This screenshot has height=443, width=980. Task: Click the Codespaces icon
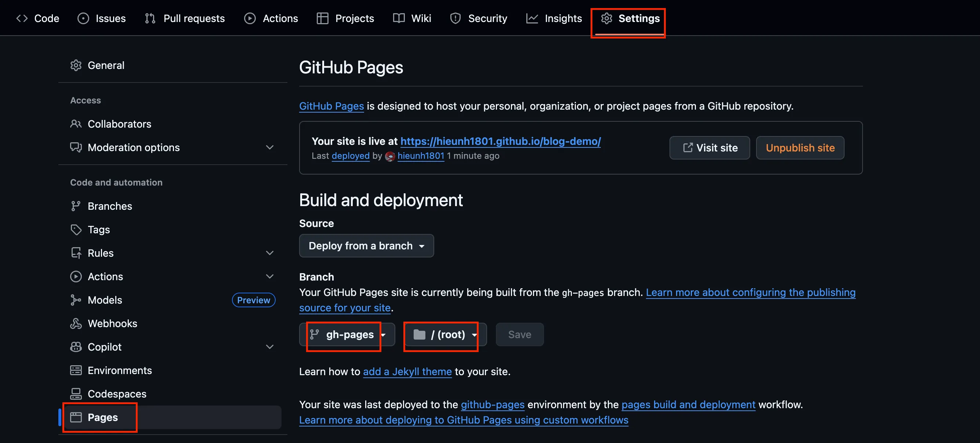coord(76,394)
